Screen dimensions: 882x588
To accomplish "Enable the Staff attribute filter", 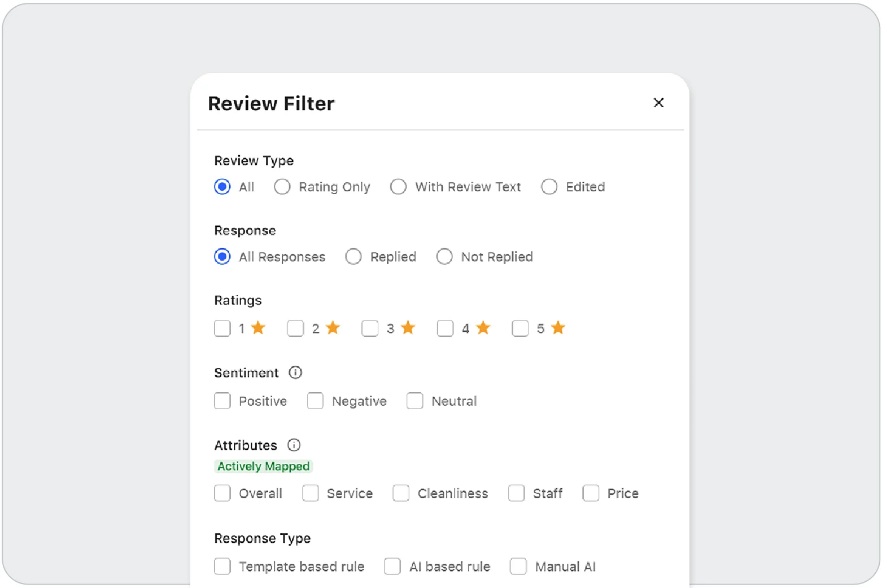I will coord(517,493).
